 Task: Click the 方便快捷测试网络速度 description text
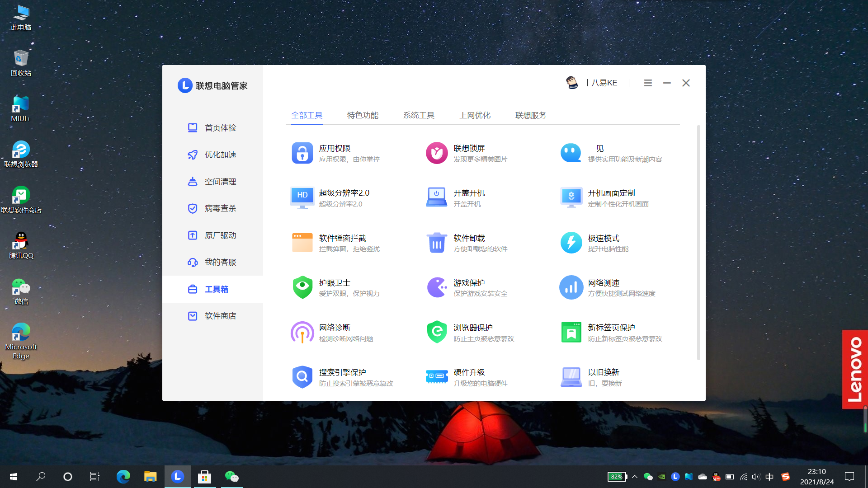622,293
